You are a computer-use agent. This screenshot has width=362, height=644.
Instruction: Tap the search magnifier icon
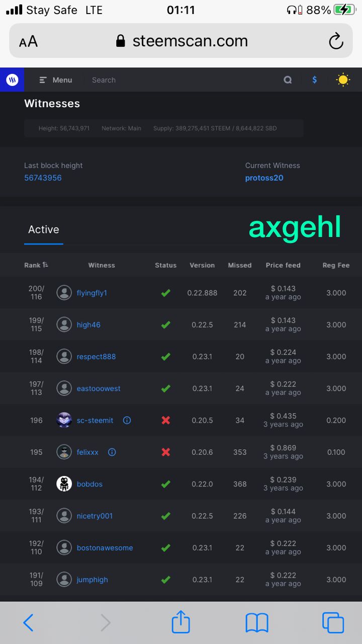click(x=288, y=80)
